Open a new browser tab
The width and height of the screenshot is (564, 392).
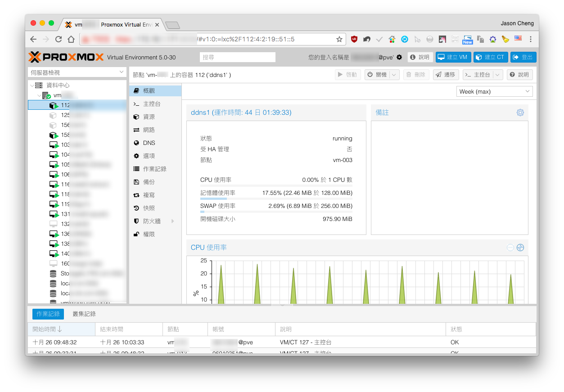(x=172, y=25)
